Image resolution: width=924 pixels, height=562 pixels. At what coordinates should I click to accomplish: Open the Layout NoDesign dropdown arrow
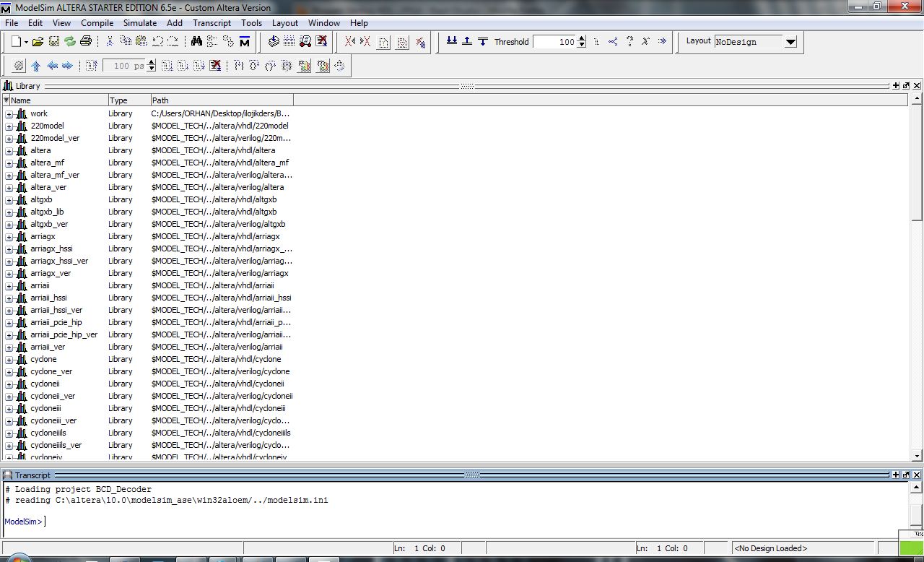point(790,42)
